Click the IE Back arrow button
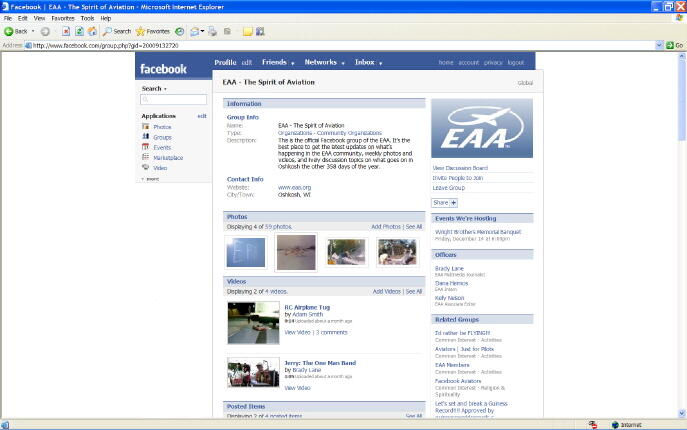 coord(8,32)
